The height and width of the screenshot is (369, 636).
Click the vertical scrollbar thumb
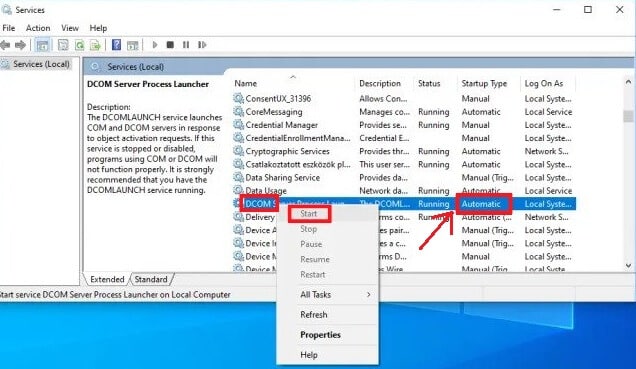tap(628, 116)
